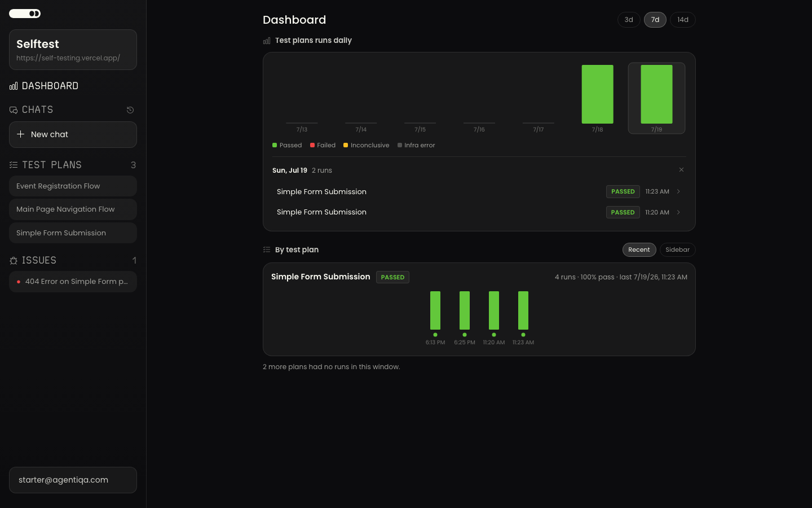Click PASSED badge on plan card
The width and height of the screenshot is (812, 508).
[x=393, y=277]
